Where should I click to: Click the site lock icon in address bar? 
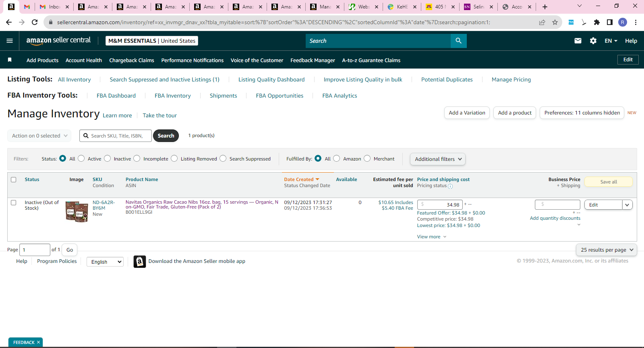click(x=51, y=22)
